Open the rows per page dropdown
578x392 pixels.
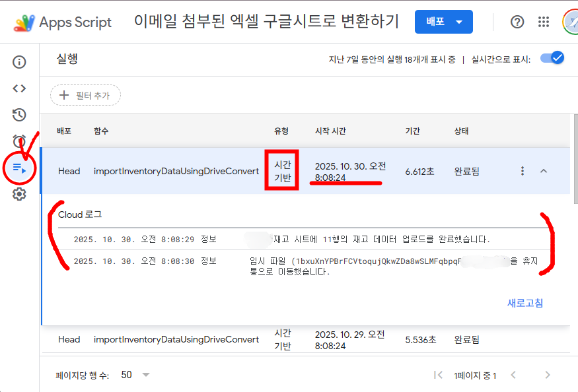[135, 375]
